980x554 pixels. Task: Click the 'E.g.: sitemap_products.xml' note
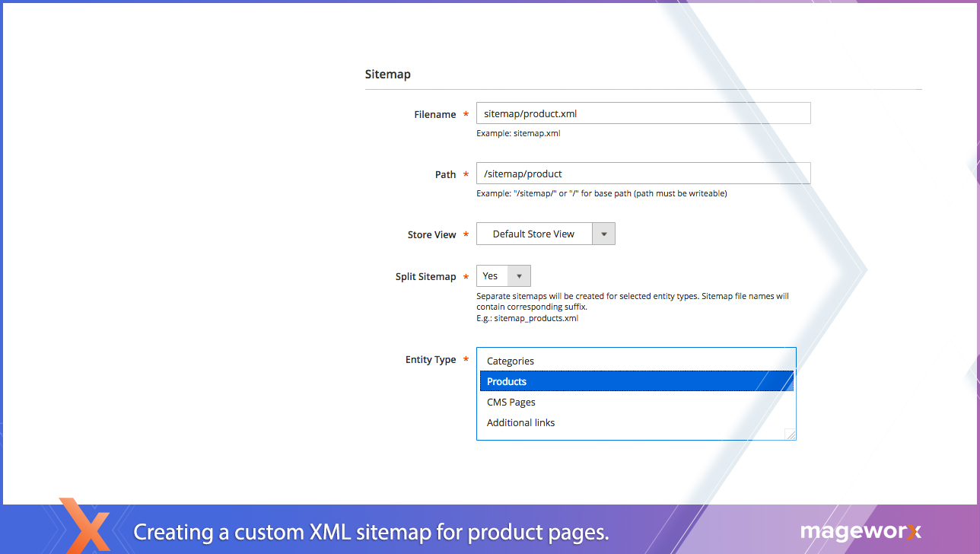click(527, 318)
